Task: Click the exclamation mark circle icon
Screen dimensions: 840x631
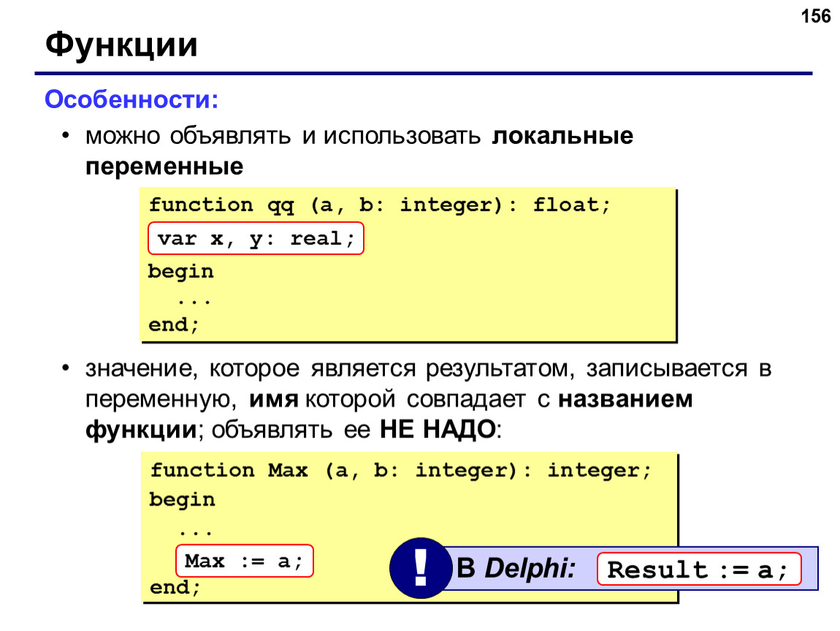Action: pos(421,567)
